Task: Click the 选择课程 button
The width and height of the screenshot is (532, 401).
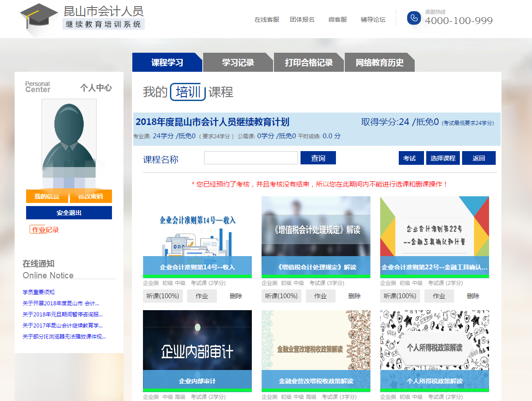Action: pos(443,158)
